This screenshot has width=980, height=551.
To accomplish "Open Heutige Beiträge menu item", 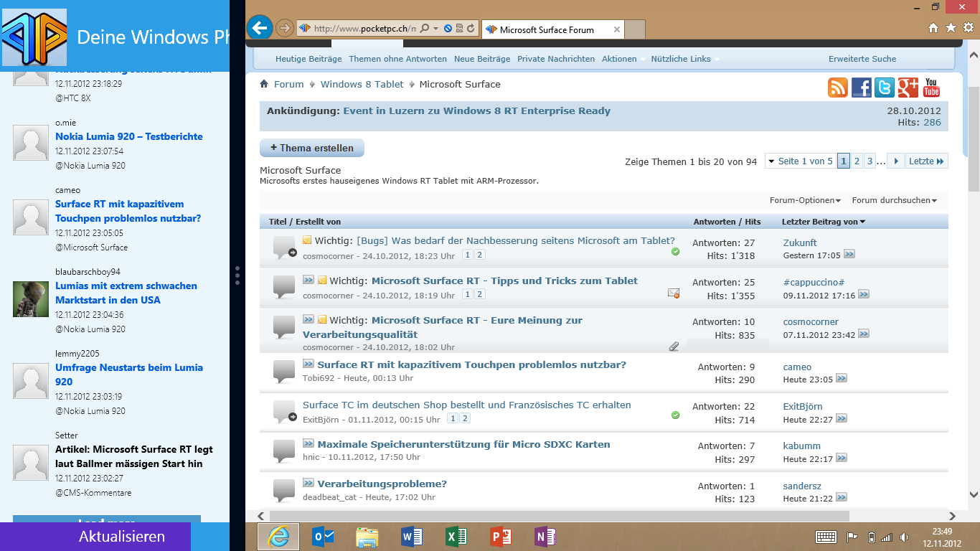I will [308, 59].
